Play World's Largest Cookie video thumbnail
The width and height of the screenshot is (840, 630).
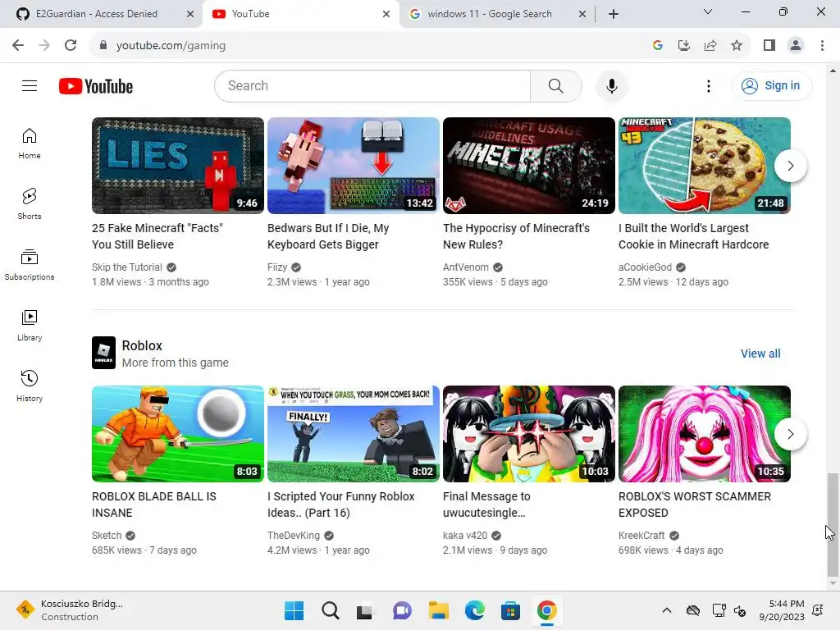[705, 166]
